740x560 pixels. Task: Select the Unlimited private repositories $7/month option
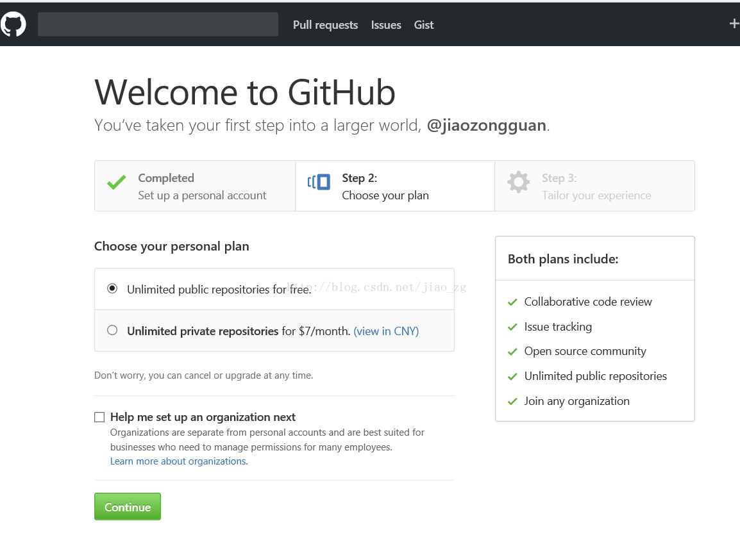(x=112, y=330)
